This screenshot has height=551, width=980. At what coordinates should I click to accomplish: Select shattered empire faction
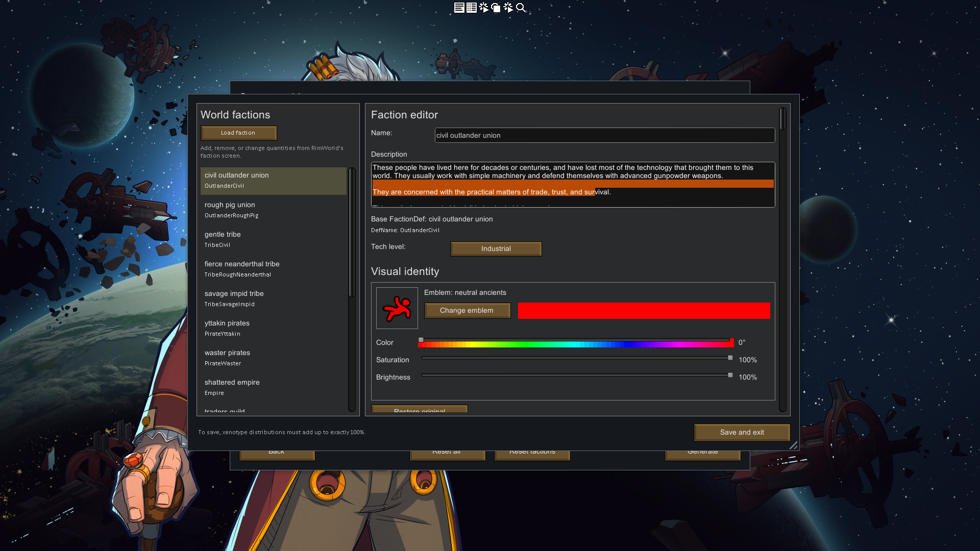pos(273,387)
